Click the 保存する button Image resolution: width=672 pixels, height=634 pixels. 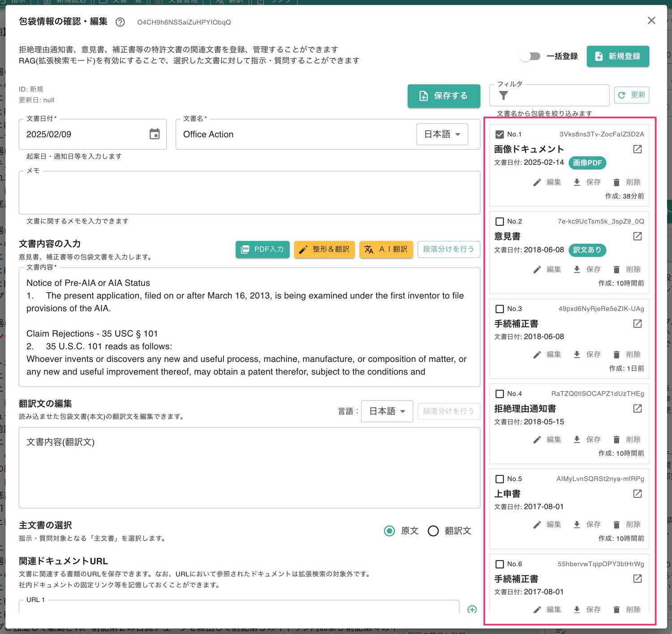(x=444, y=96)
